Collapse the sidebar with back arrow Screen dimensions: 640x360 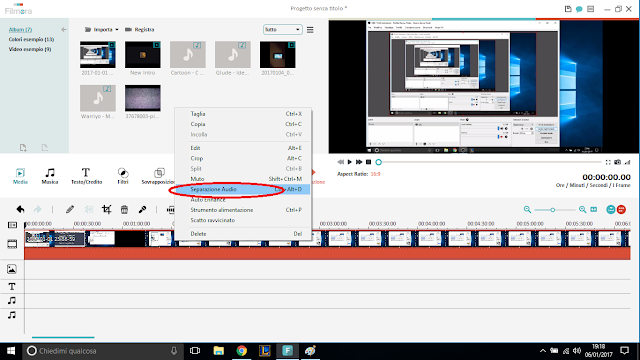(x=64, y=29)
